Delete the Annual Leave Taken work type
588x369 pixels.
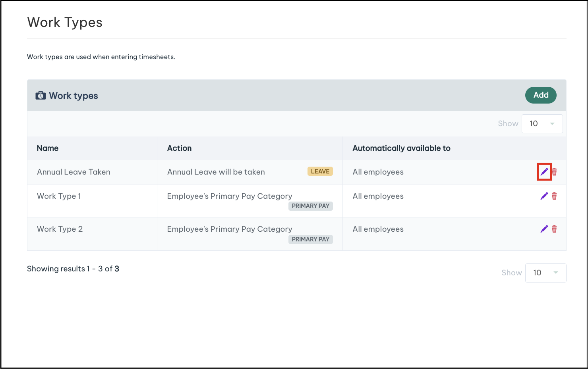coord(554,172)
